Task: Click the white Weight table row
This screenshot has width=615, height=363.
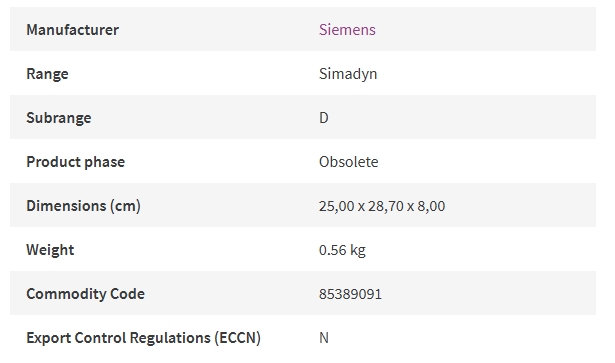Action: (303, 249)
